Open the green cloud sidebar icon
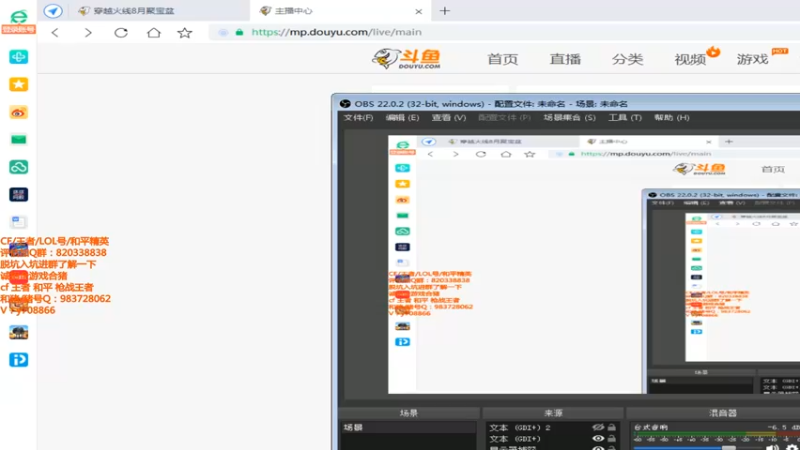The width and height of the screenshot is (800, 450). pyautogui.click(x=18, y=167)
